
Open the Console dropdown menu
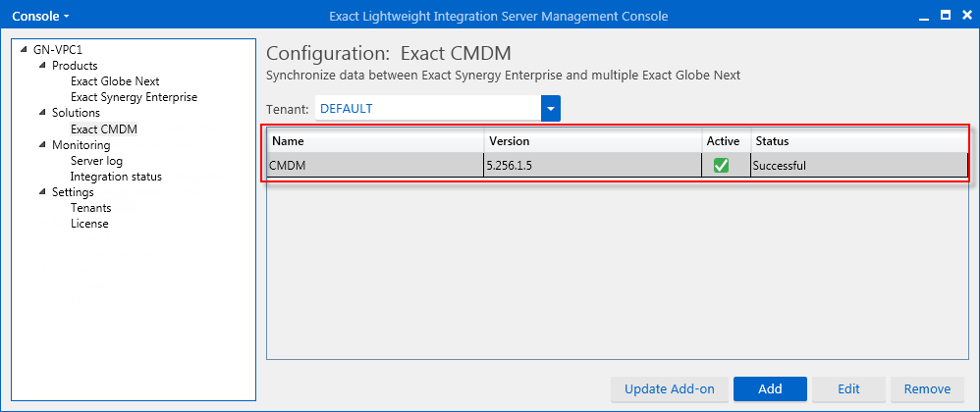click(x=40, y=16)
